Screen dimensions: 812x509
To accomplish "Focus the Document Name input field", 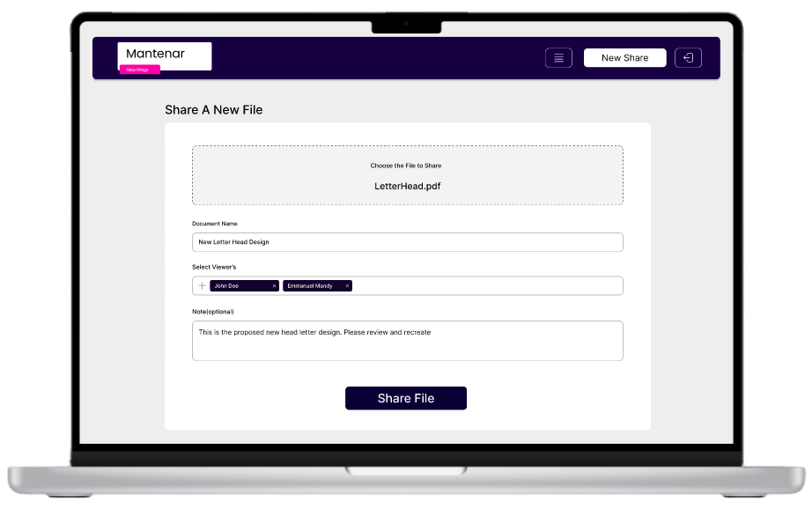I will pyautogui.click(x=407, y=242).
